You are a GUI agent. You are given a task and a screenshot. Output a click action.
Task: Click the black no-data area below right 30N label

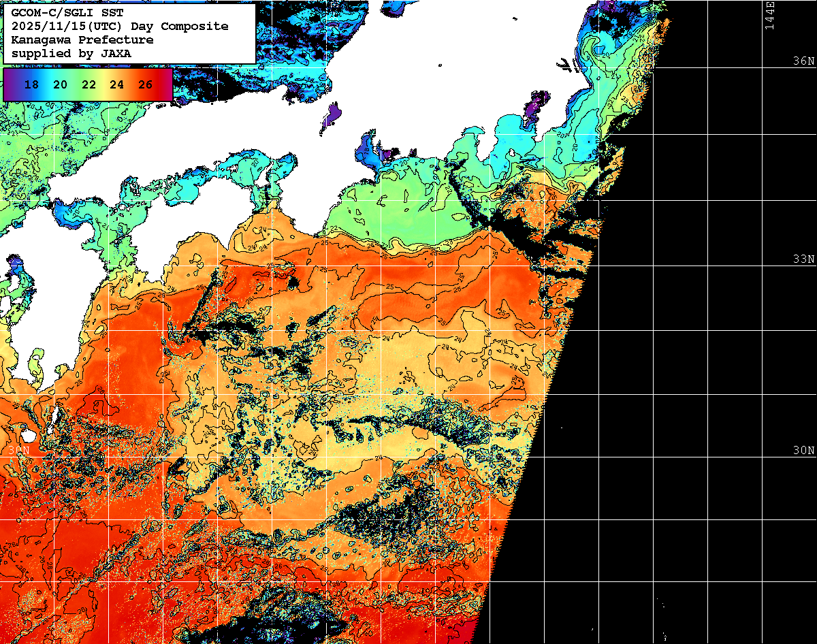pos(681,531)
